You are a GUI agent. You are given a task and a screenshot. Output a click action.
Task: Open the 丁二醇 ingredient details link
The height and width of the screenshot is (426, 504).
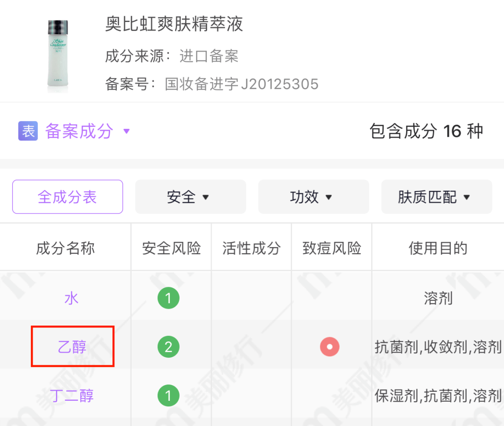72,396
